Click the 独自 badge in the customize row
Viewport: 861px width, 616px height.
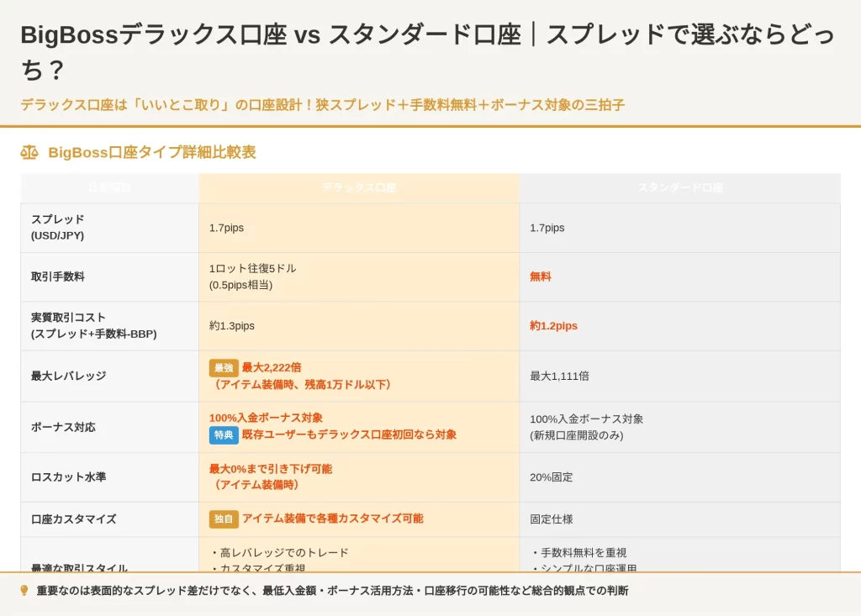[224, 519]
